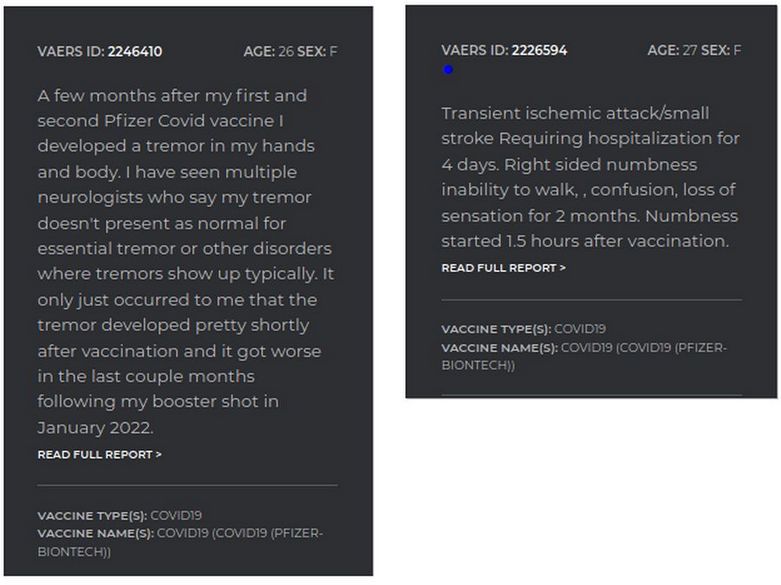The height and width of the screenshot is (585, 781).
Task: Open full report for VAERS ID 2226594
Action: tap(503, 268)
